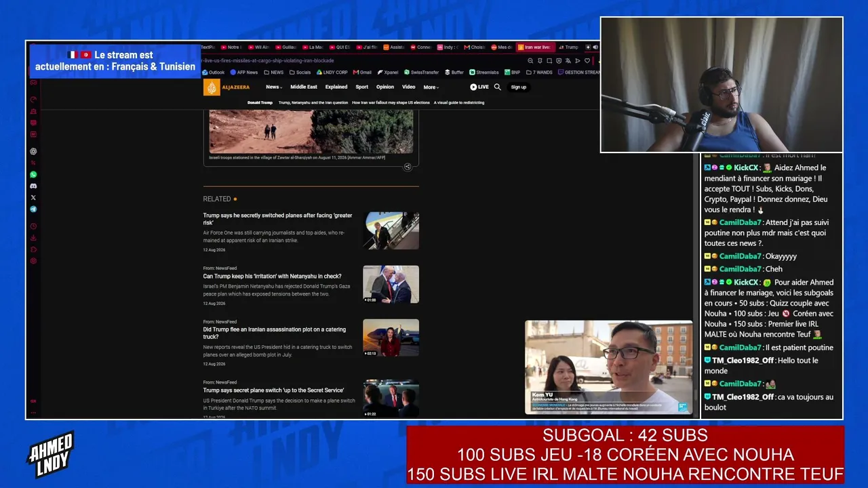The width and height of the screenshot is (868, 488).
Task: Open the browser history clock icon in sidebar
Action: [x=33, y=226]
